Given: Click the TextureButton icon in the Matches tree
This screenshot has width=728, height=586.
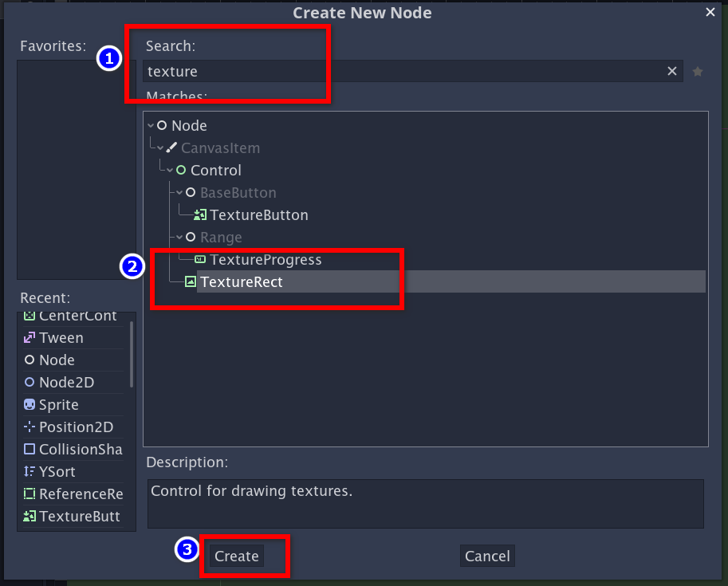Looking at the screenshot, I should [x=200, y=214].
